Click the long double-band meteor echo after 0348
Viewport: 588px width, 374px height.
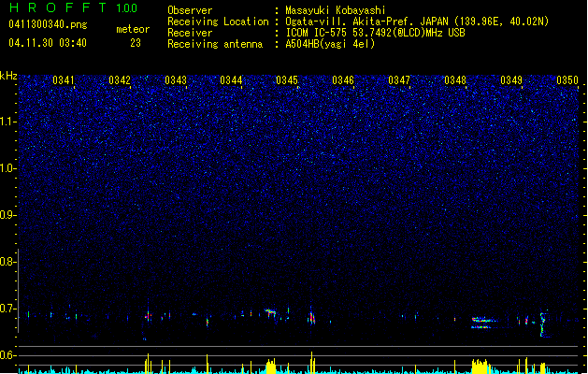(x=483, y=323)
